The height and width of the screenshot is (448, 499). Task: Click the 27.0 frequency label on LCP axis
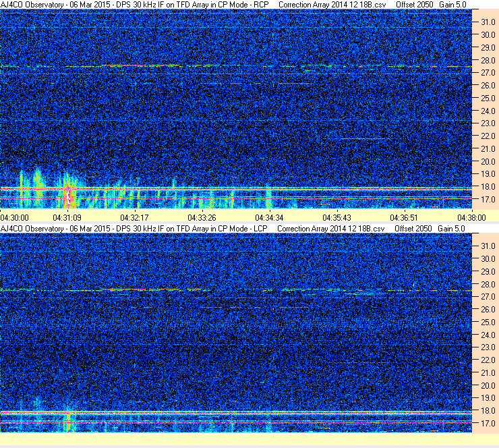tap(488, 297)
